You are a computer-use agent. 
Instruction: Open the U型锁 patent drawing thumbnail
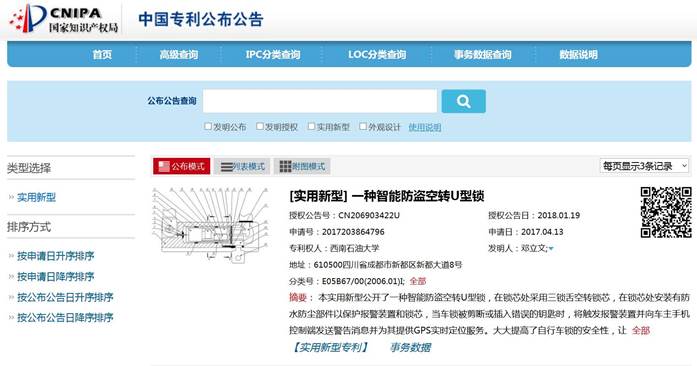(211, 225)
